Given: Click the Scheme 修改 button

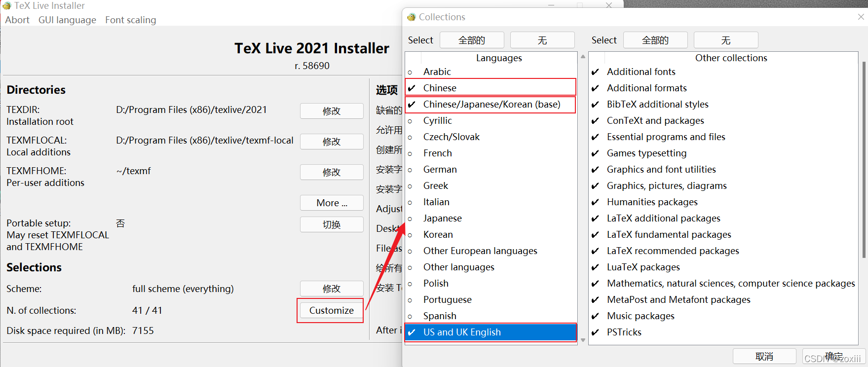Looking at the screenshot, I should point(332,289).
